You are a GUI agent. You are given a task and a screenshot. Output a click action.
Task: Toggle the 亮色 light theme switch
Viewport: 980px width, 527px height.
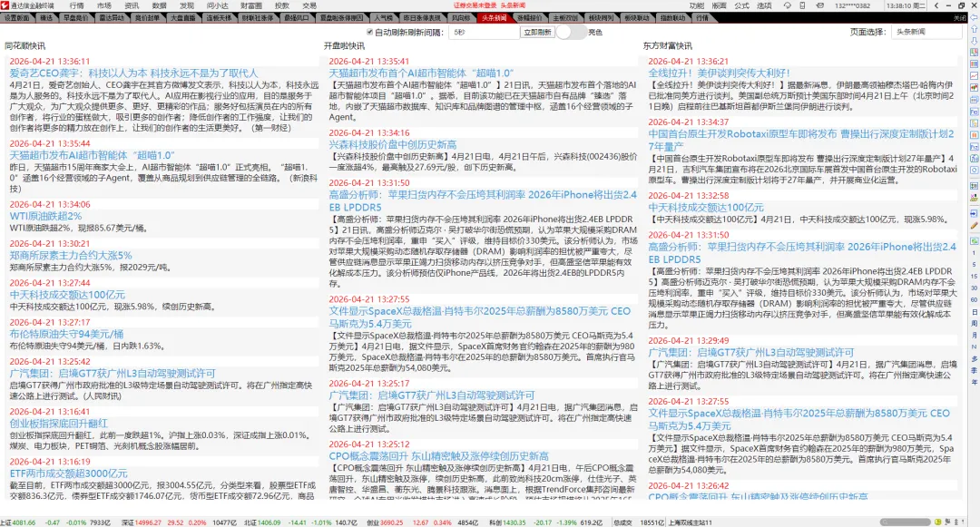coord(572,32)
